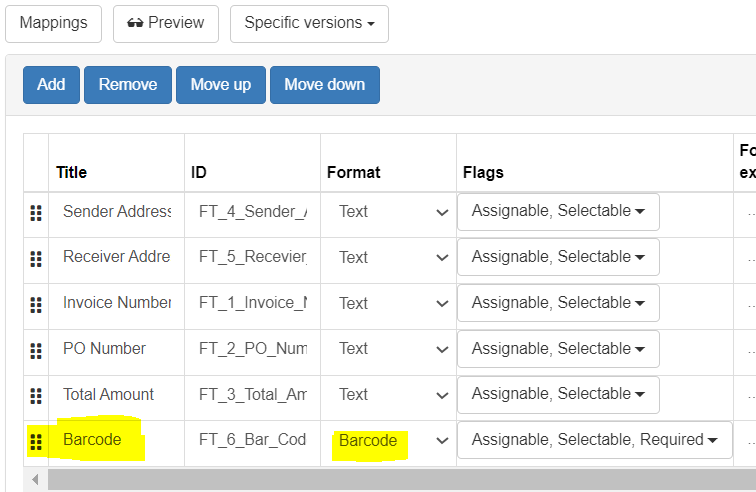Viewport: 756px width, 492px height.
Task: Expand Flags dropdown for Invoice Number row
Action: click(x=558, y=303)
